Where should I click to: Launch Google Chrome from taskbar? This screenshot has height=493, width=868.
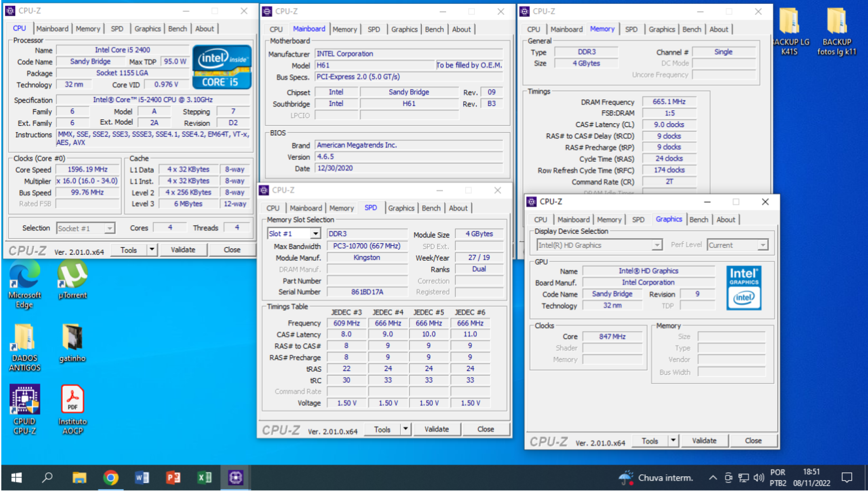(x=111, y=478)
